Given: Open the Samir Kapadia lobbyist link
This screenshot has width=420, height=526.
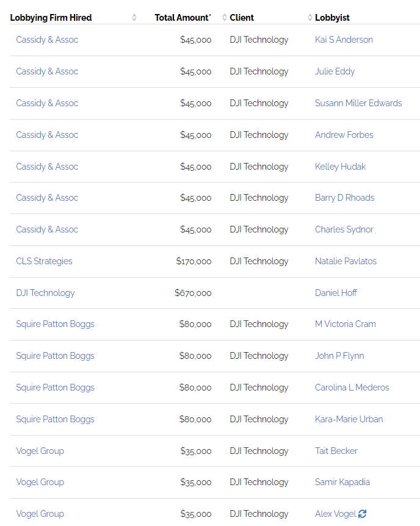Looking at the screenshot, I should click(342, 482).
